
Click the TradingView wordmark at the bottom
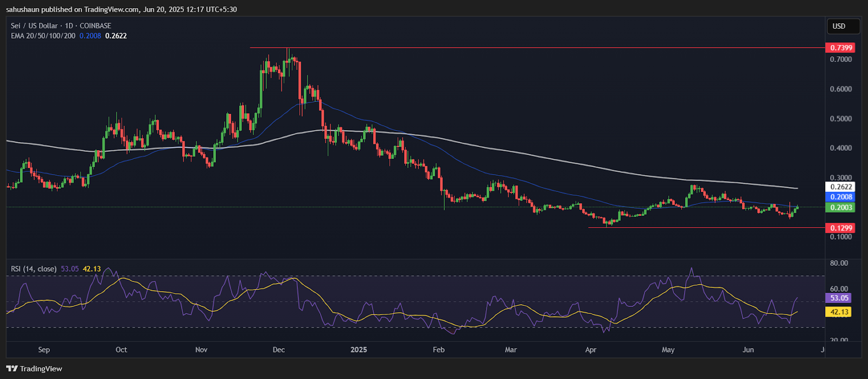click(x=41, y=369)
